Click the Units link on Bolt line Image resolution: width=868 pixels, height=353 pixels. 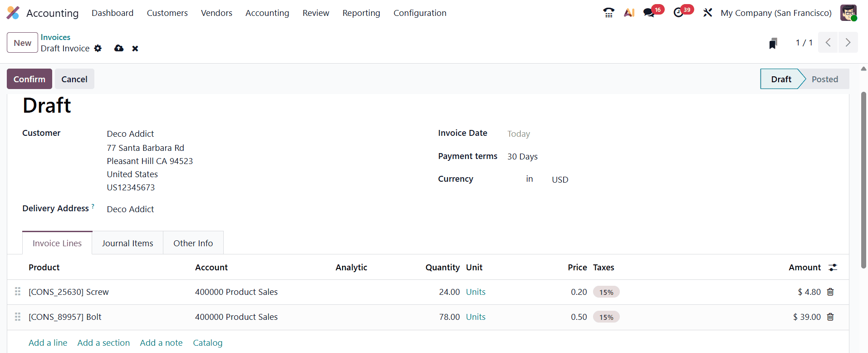pyautogui.click(x=476, y=317)
